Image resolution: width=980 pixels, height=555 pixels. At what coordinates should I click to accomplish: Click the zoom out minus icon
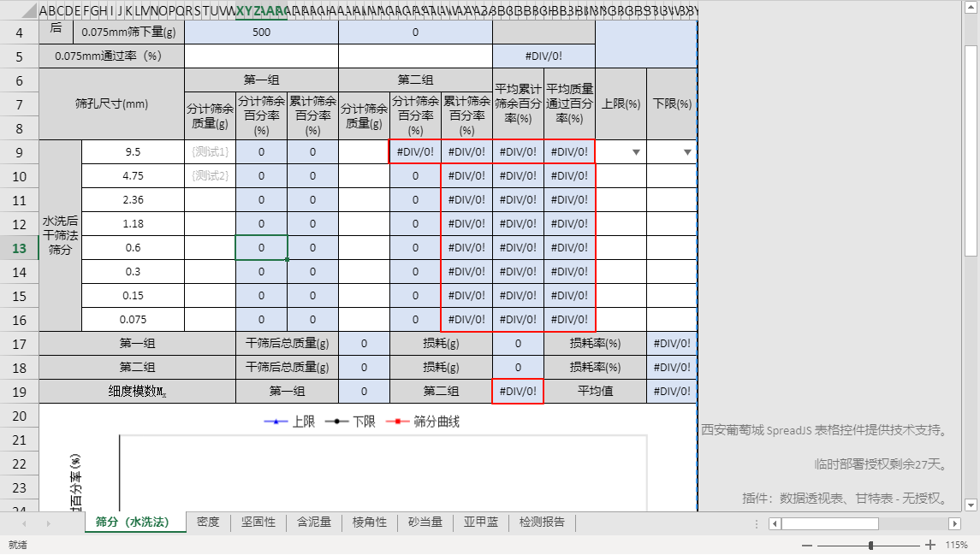806,545
